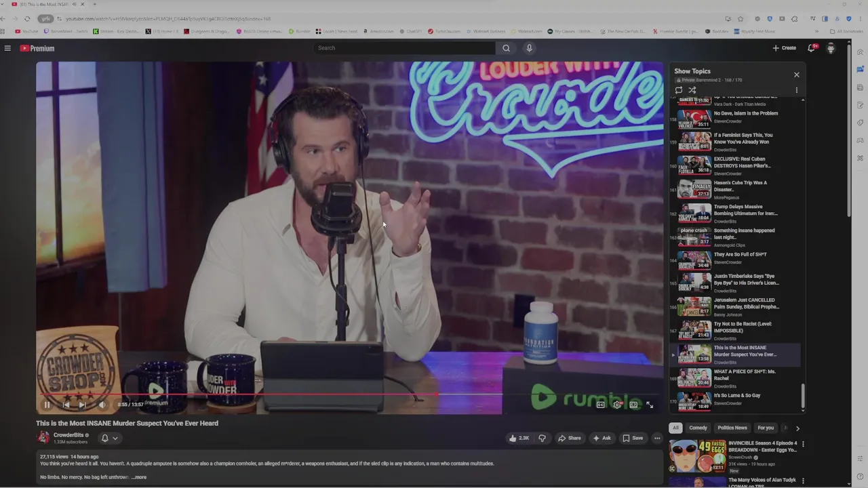Select "Hasan's Cuba Trip Was A Disaster"

point(735,189)
